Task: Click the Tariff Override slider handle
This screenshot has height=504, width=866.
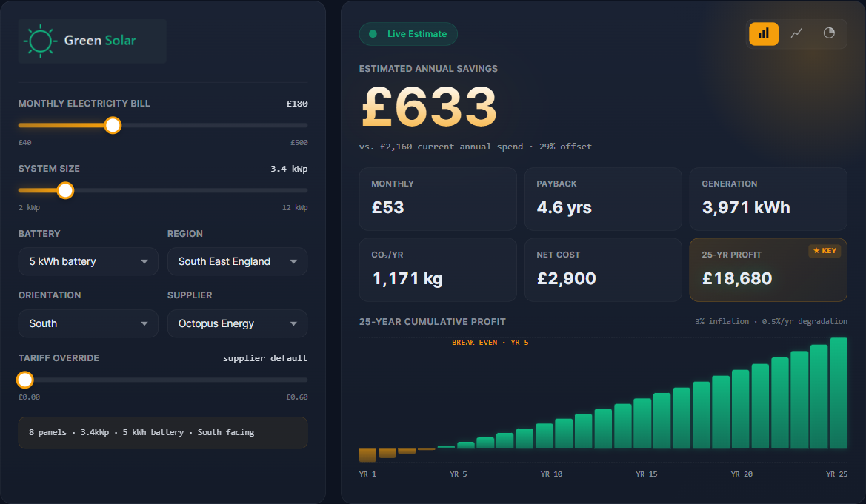Action: click(x=25, y=380)
